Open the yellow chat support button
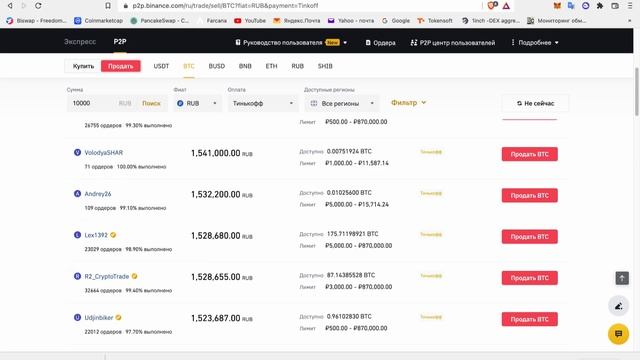Screen dimensions: 640x360 (x=618, y=334)
